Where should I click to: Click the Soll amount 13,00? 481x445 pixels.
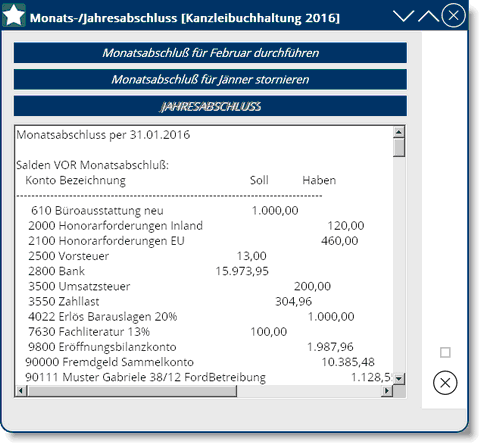point(252,256)
